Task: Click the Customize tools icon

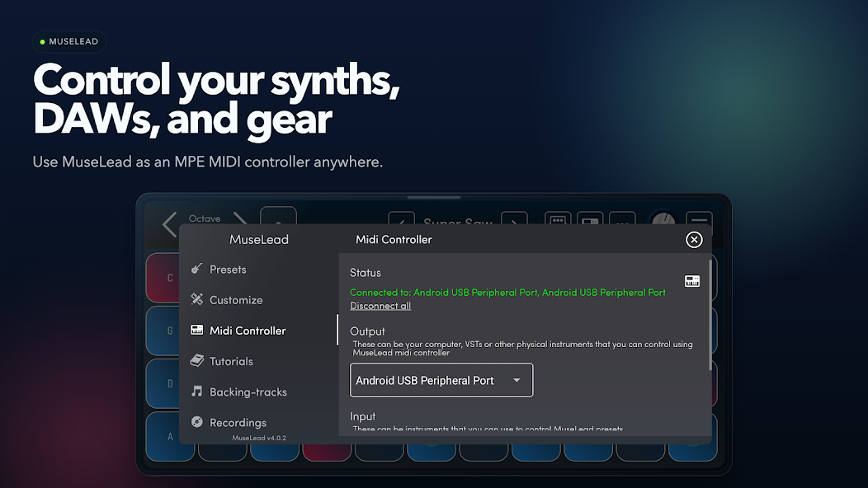Action: click(x=197, y=300)
